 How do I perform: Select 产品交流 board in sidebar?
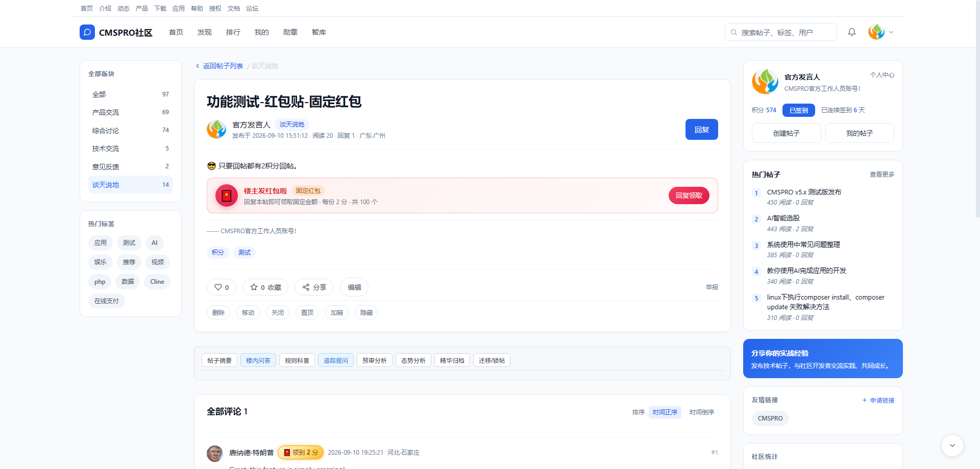(131, 112)
